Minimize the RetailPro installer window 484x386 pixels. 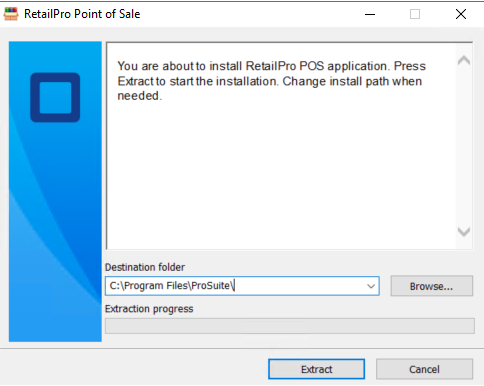(370, 14)
